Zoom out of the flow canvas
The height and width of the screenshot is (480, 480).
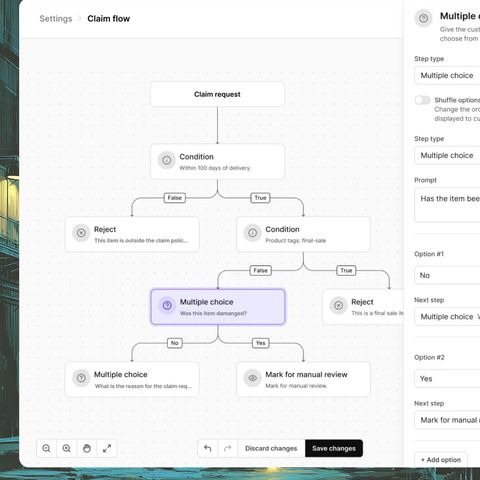tap(47, 448)
